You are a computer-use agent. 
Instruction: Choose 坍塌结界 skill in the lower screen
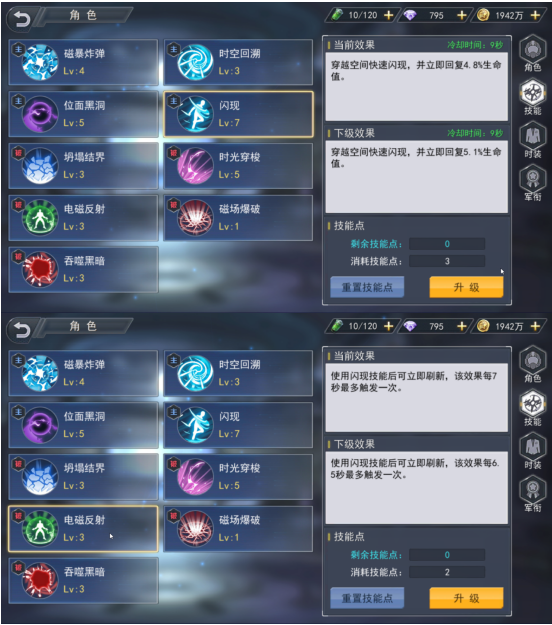coord(83,477)
